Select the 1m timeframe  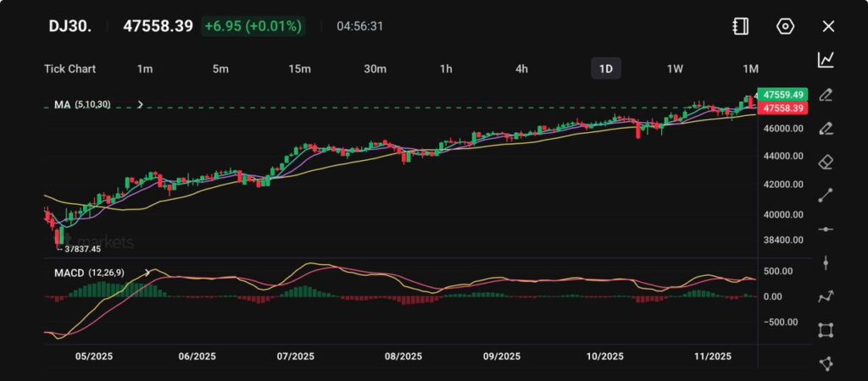tap(145, 69)
